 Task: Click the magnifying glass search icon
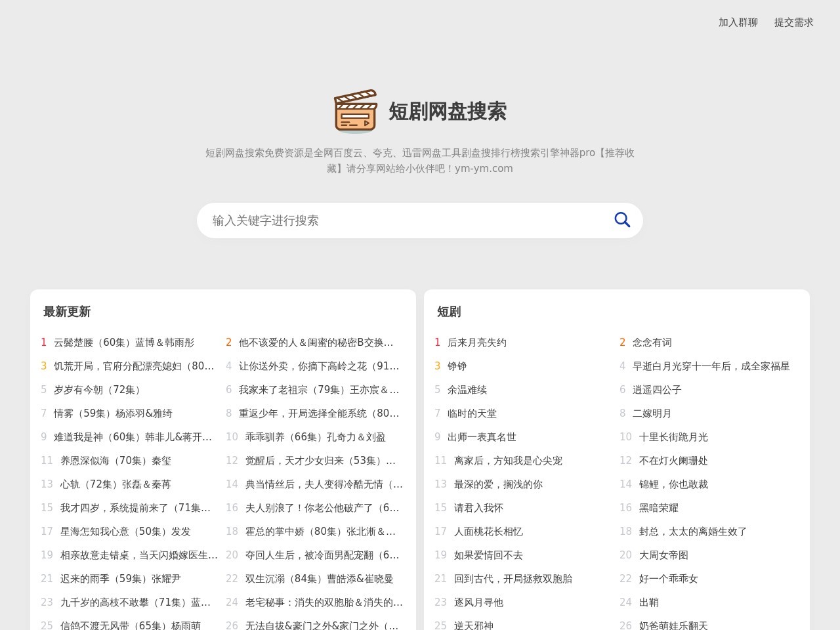(621, 220)
